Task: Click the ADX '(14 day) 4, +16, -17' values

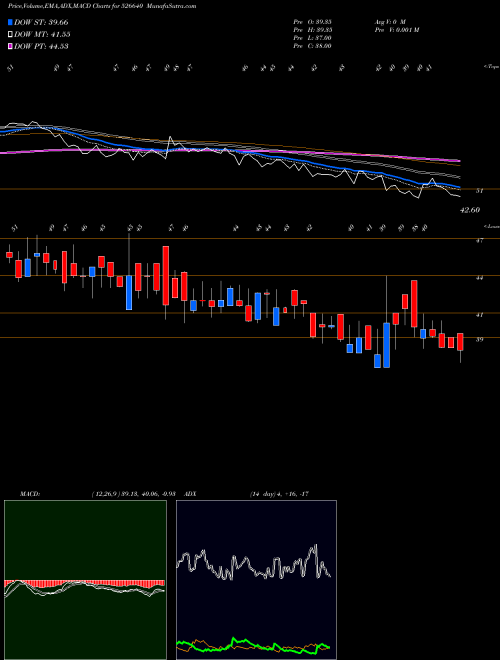Action: pyautogui.click(x=280, y=493)
